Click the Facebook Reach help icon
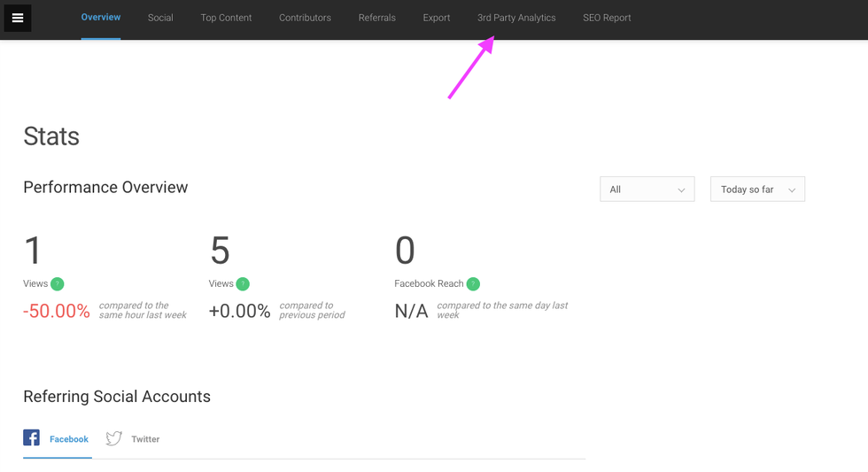 point(473,284)
